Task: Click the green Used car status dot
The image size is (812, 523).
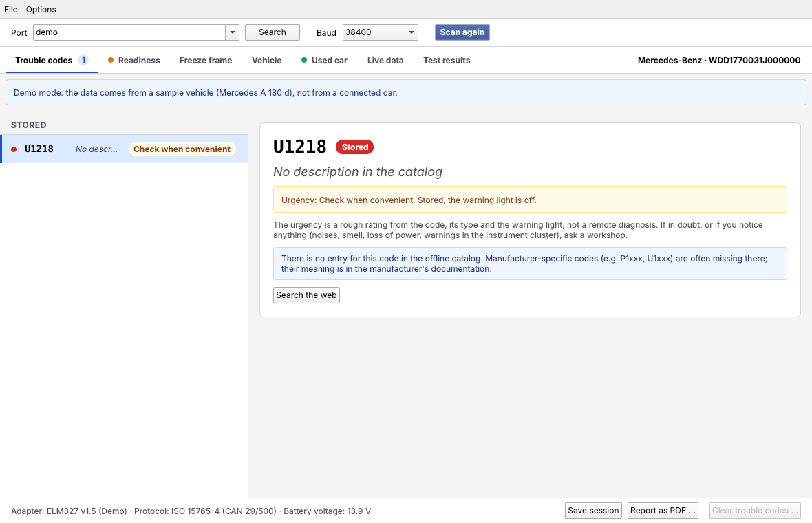Action: (x=304, y=60)
